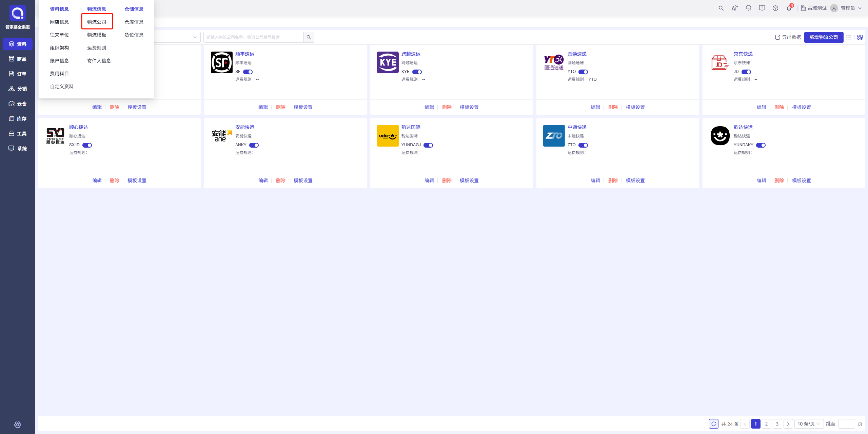Open the 韵达国际 company name link
This screenshot has width=868, height=434.
[x=411, y=127]
